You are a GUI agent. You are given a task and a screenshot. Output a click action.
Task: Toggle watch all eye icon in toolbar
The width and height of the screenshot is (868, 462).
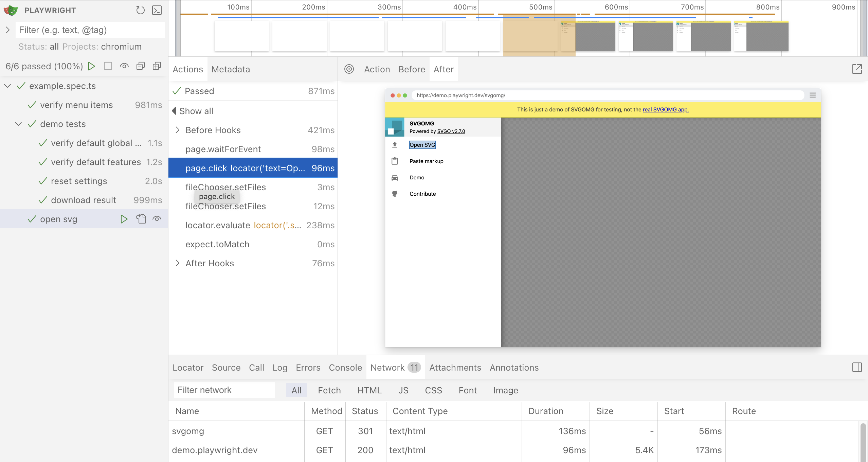pyautogui.click(x=124, y=66)
